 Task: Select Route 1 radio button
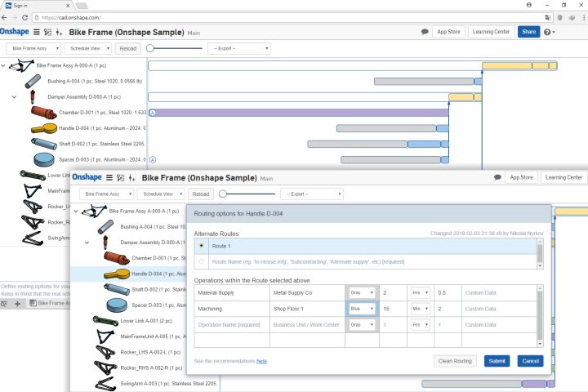coord(202,246)
